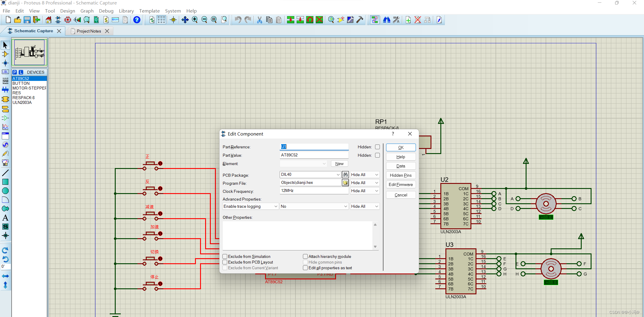Click the P pick devices button
Screen dimensions: 644x317
click(15, 72)
